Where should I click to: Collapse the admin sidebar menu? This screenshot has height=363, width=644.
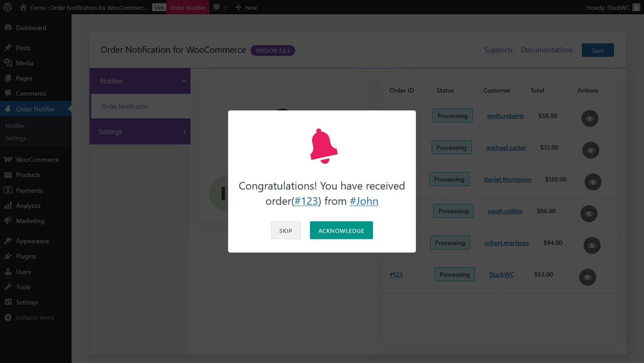click(x=35, y=317)
